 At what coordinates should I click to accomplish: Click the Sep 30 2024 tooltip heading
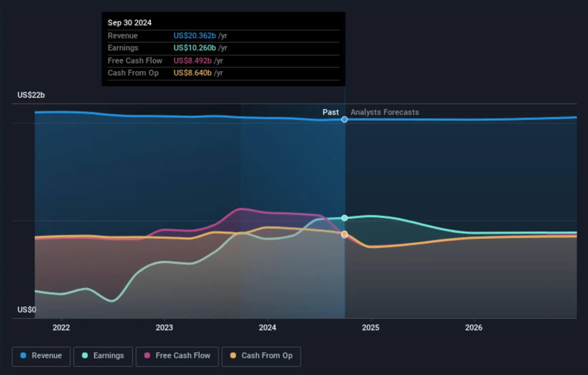[130, 23]
